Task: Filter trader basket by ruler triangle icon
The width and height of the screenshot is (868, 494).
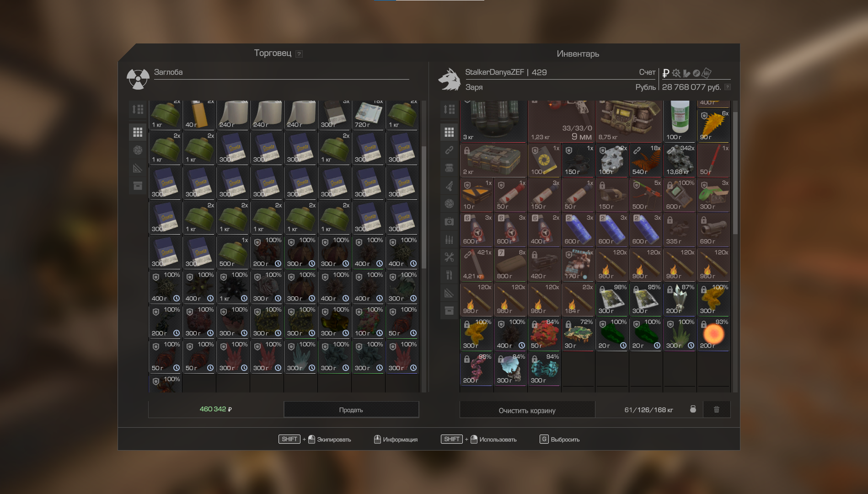Action: tap(138, 168)
